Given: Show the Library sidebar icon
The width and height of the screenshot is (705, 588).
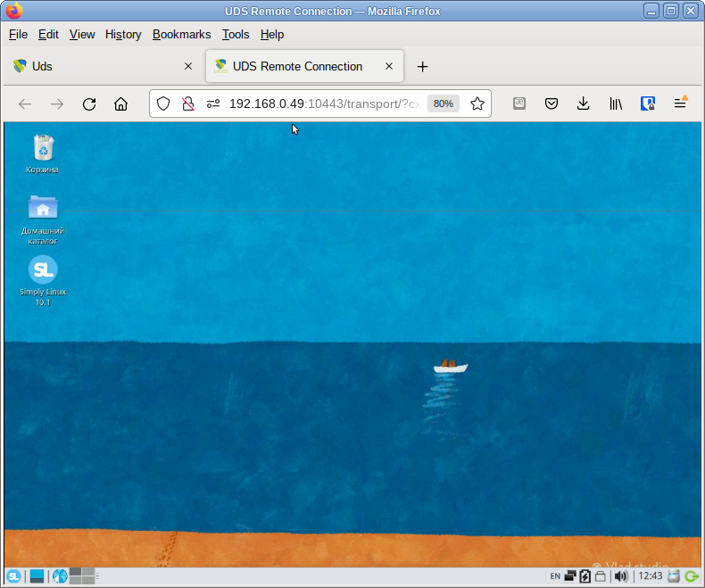Looking at the screenshot, I should coord(616,104).
